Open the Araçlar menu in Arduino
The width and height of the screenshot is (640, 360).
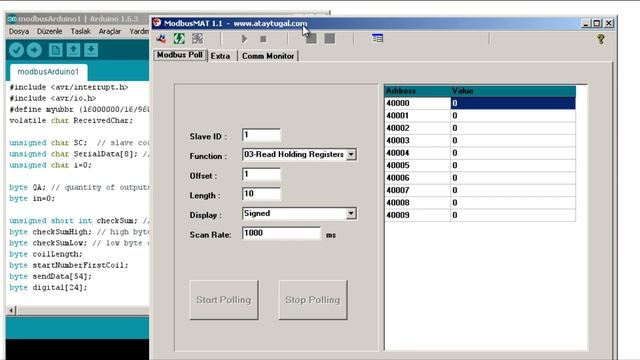click(110, 31)
